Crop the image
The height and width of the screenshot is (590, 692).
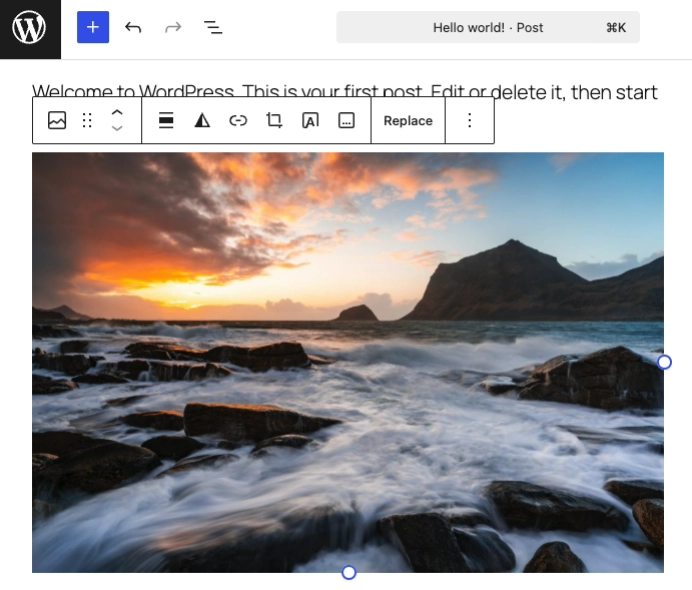pyautogui.click(x=274, y=120)
